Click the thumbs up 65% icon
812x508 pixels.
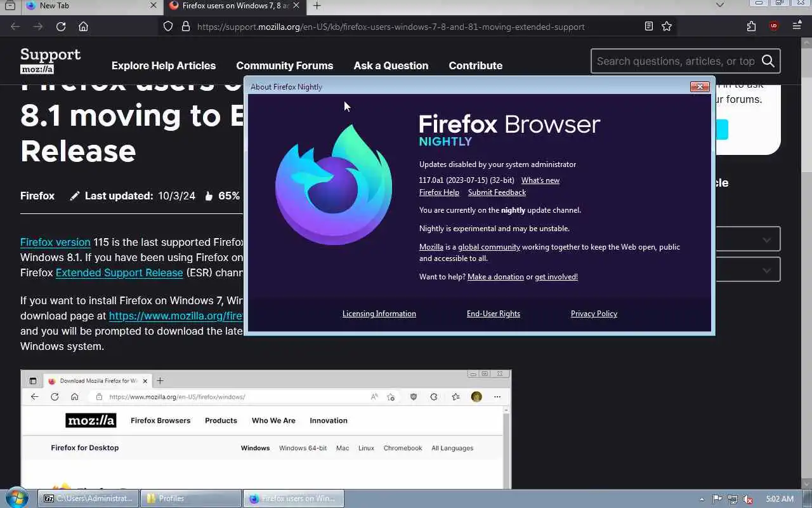tap(209, 196)
